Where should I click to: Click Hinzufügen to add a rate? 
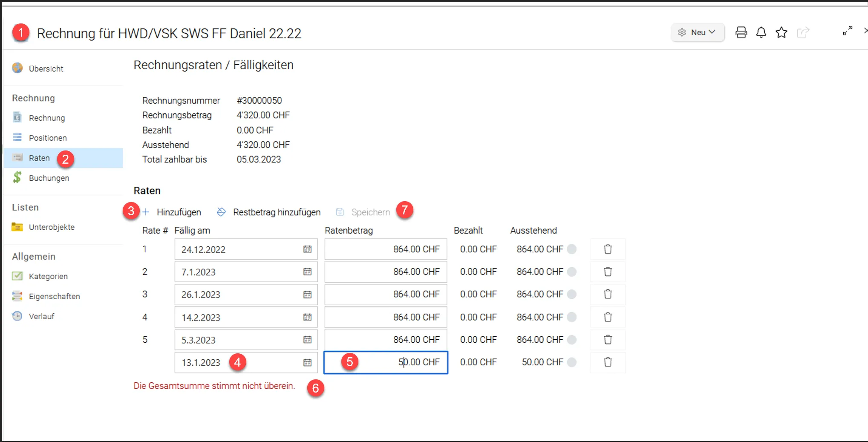click(171, 212)
